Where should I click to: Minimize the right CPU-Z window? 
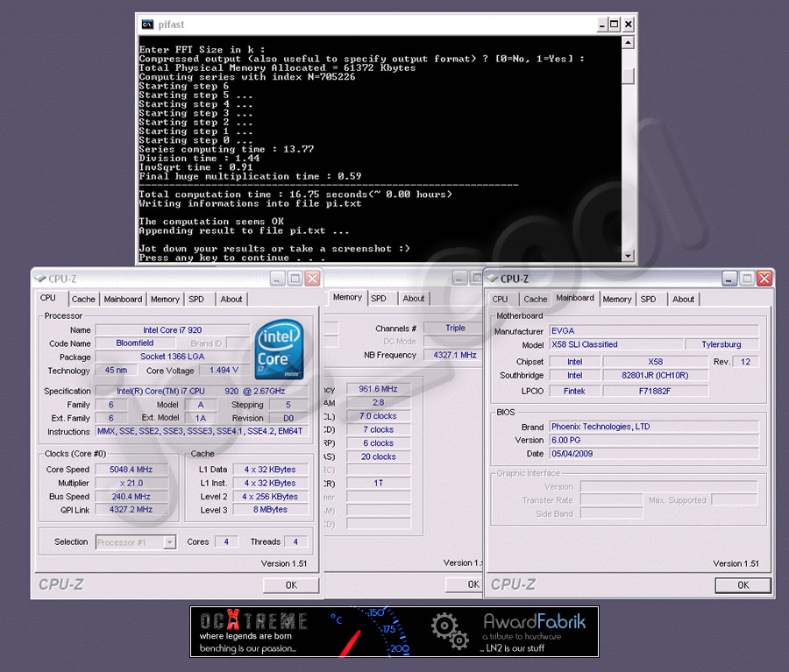[x=729, y=278]
